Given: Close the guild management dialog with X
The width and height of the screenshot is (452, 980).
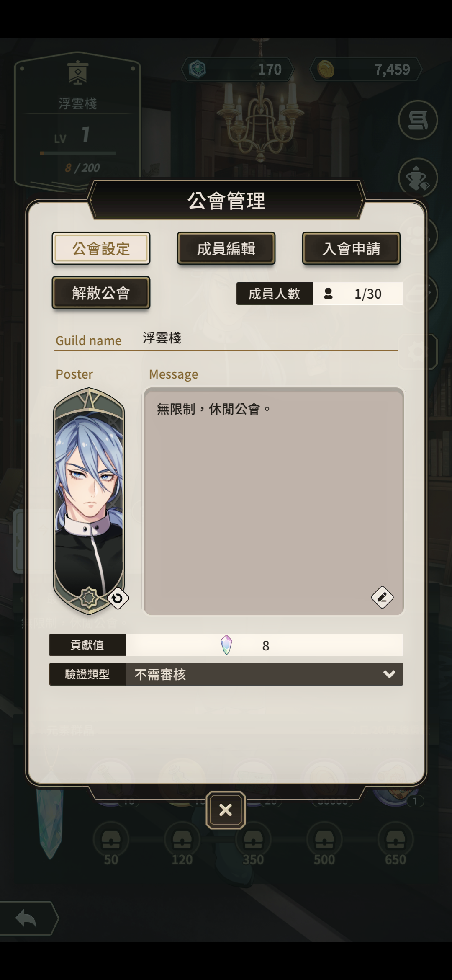Looking at the screenshot, I should click(226, 810).
